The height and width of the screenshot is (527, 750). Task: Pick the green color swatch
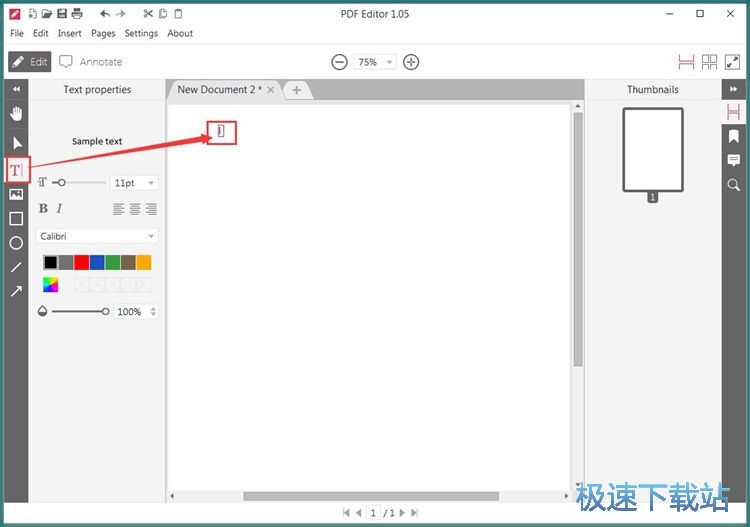[113, 262]
